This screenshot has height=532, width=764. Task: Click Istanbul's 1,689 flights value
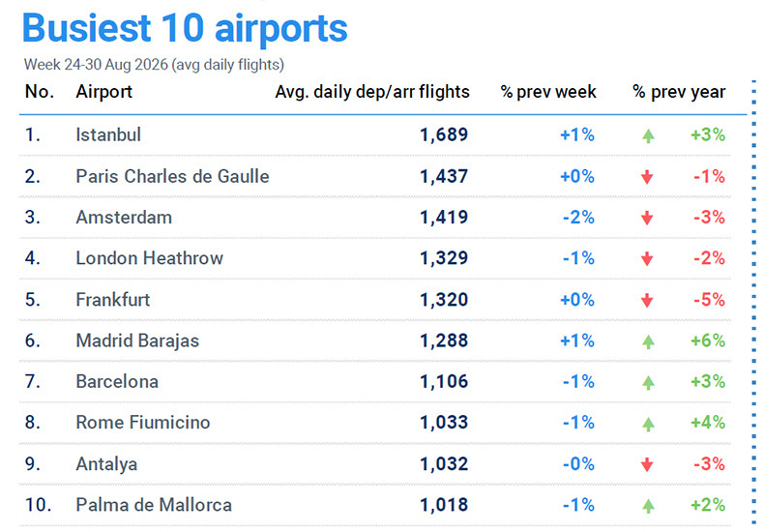[444, 135]
